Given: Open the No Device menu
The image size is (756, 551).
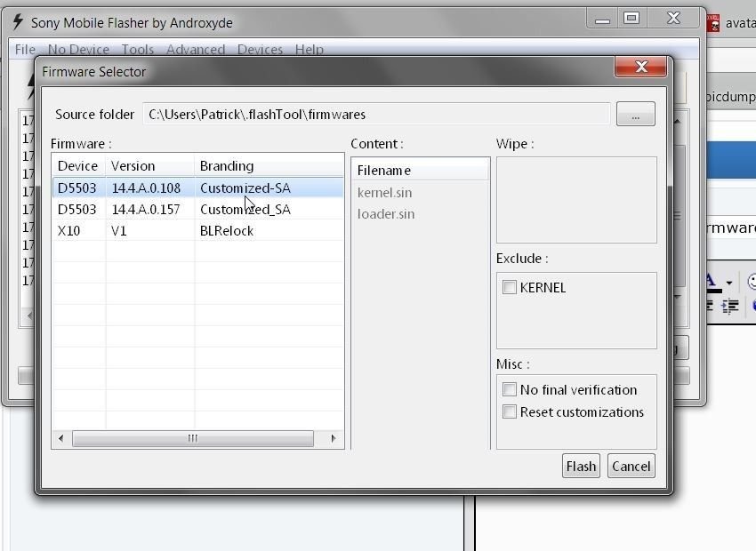Looking at the screenshot, I should (78, 49).
